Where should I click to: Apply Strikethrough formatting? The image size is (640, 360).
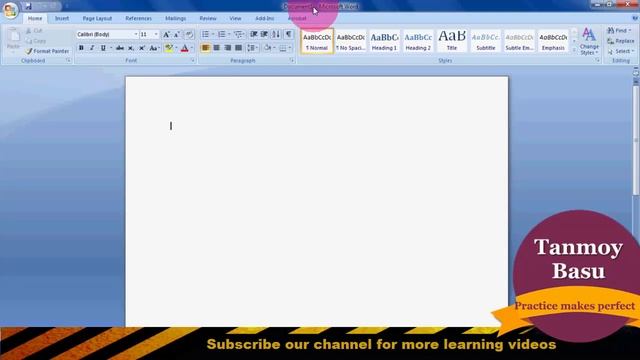[x=120, y=48]
